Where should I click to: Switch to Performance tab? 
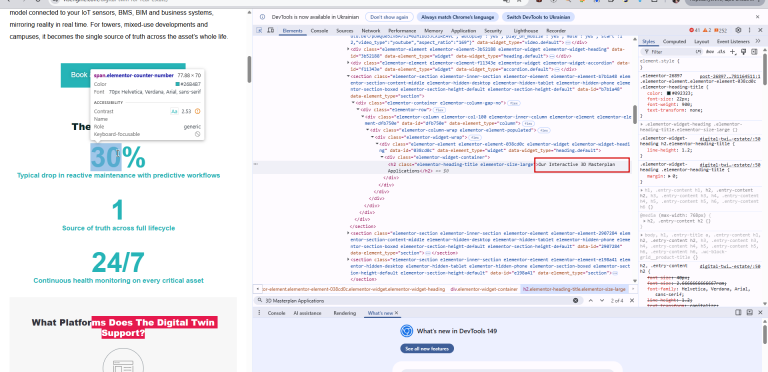pyautogui.click(x=402, y=31)
